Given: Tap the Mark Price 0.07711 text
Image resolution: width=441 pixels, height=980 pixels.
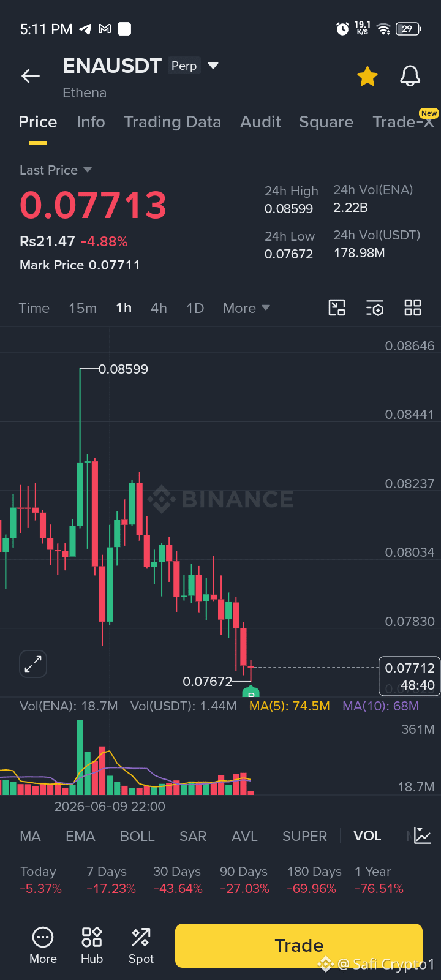Looking at the screenshot, I should coord(80,265).
